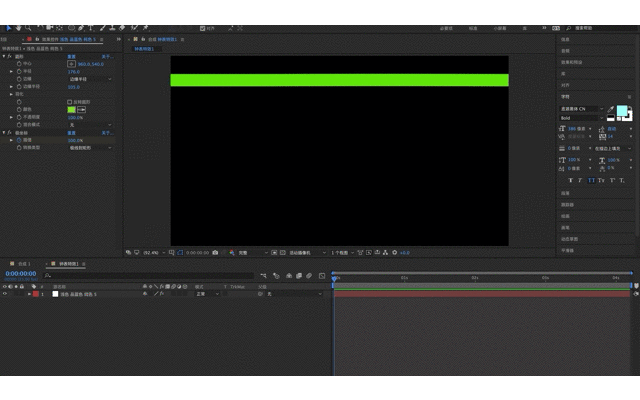This screenshot has height=400, width=640.
Task: Click the eyedropper beside the green color swatch
Action: point(82,110)
